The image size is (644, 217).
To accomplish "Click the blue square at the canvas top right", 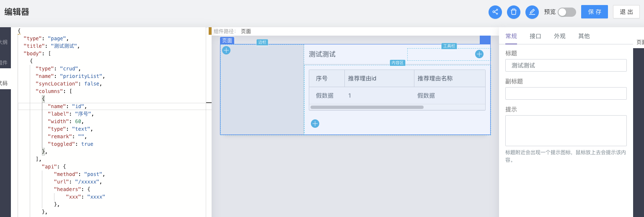I will [x=485, y=40].
